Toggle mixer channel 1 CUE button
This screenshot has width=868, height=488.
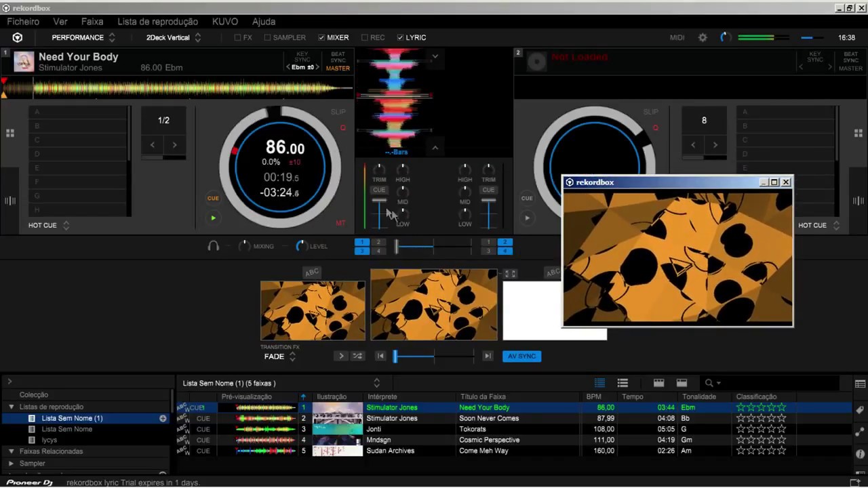(379, 190)
